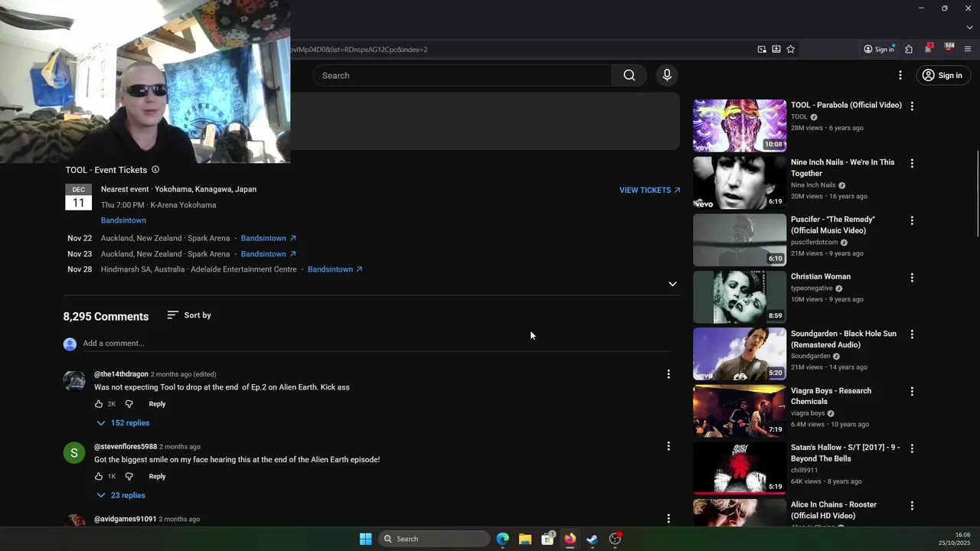Open the Christian Woman video title
This screenshot has width=980, height=551.
[821, 276]
